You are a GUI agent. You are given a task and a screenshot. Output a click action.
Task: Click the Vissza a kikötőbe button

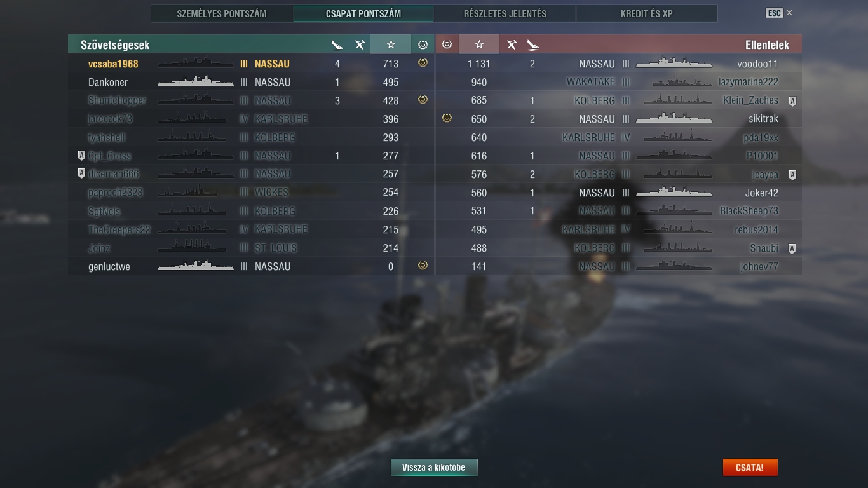tap(434, 467)
